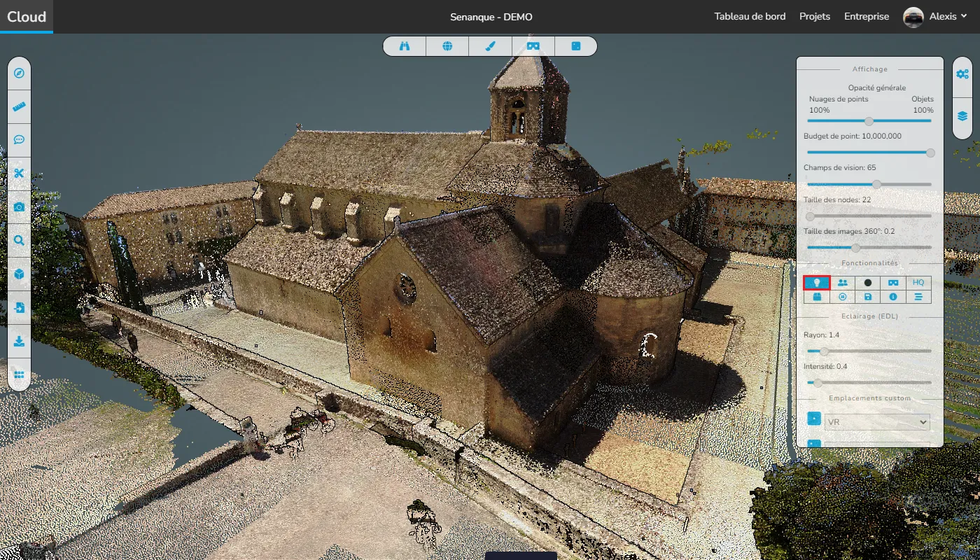Click the dice icon in top toolbar
Image resolution: width=980 pixels, height=560 pixels.
click(575, 46)
